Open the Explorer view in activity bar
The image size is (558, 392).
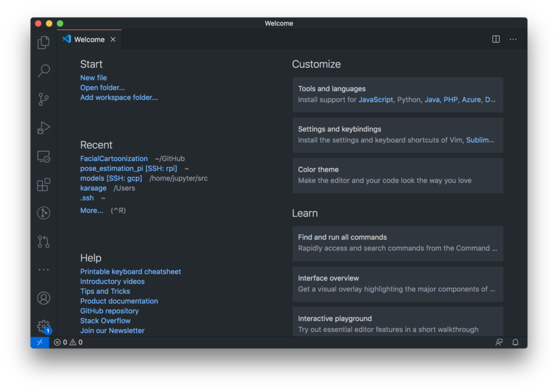coord(43,42)
